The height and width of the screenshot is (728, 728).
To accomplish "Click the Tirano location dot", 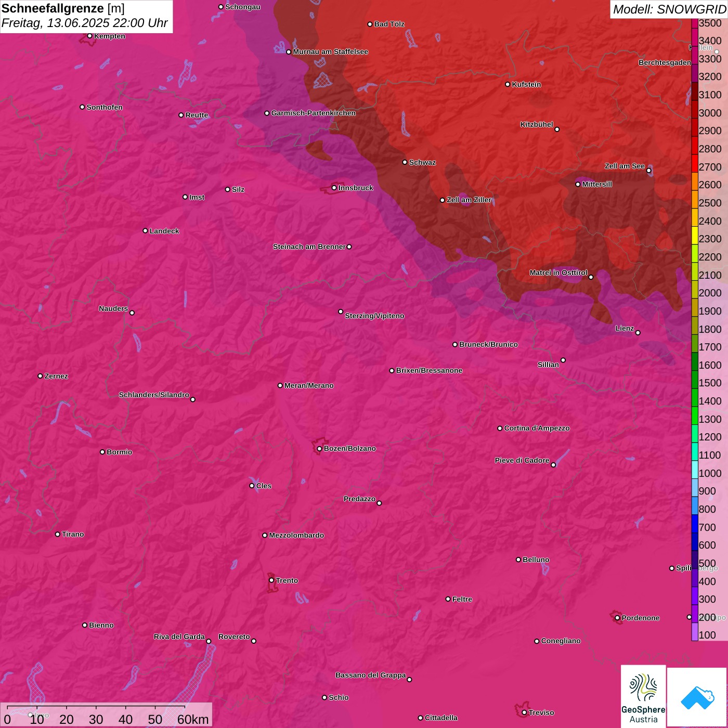I will point(57,534).
